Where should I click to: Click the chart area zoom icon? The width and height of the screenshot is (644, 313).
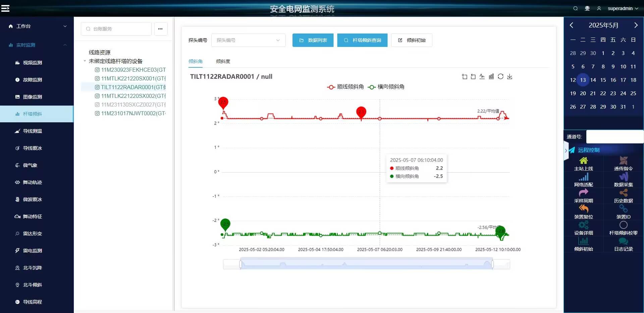coord(464,77)
